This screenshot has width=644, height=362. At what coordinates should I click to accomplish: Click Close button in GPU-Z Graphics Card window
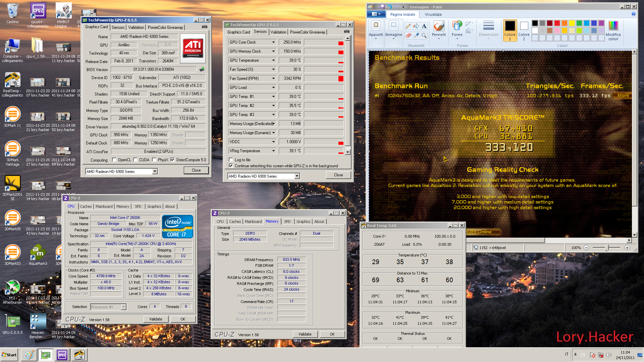point(196,170)
